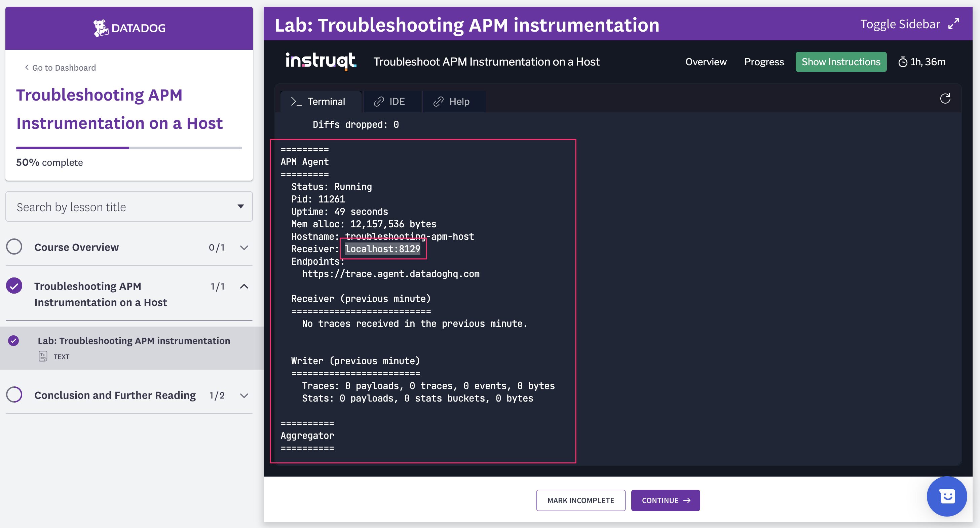Switch to the IDE tab
Viewport: 980px width, 528px height.
[392, 102]
